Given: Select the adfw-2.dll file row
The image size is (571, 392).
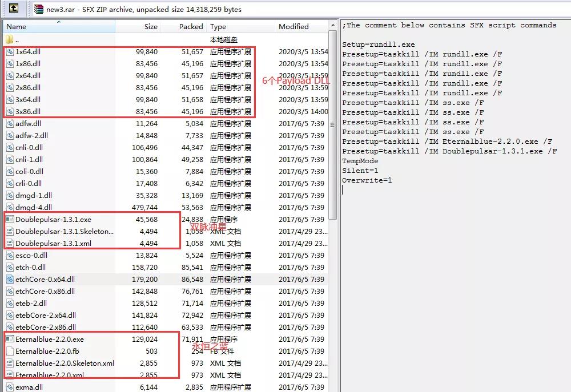Looking at the screenshot, I should [x=29, y=136].
